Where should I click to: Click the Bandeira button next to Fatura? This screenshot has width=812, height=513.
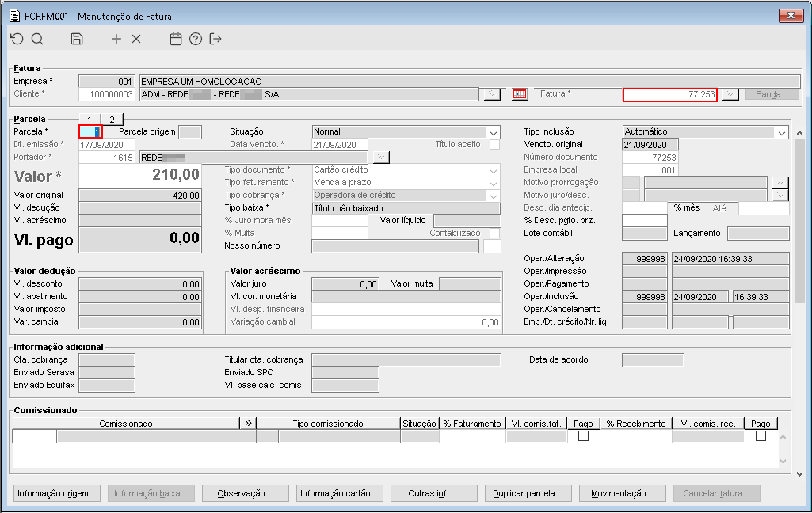(772, 94)
